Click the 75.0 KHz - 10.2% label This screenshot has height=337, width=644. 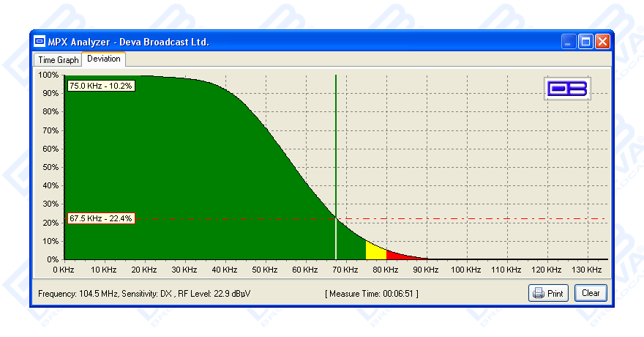point(101,86)
